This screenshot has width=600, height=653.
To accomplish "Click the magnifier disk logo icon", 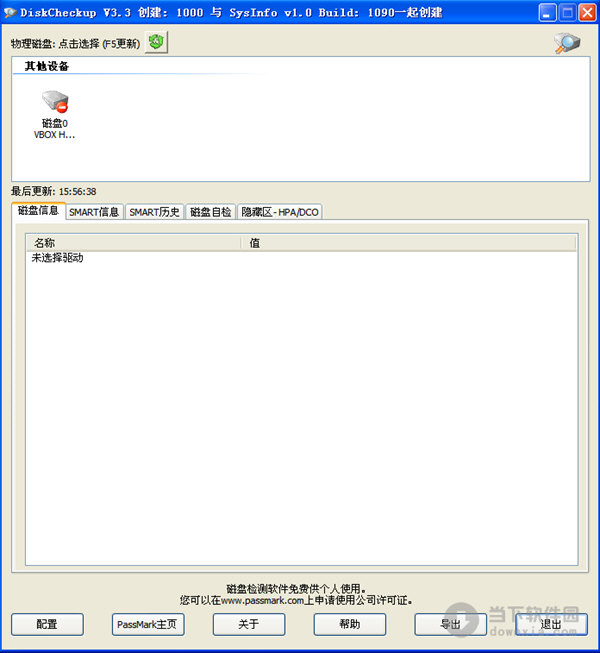I will [567, 43].
